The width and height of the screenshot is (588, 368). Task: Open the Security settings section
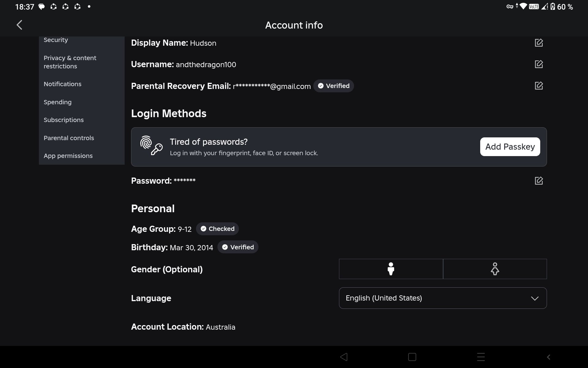pos(56,40)
